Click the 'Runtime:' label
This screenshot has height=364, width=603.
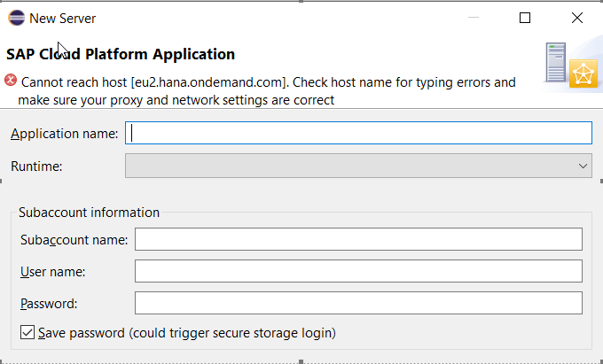click(36, 167)
